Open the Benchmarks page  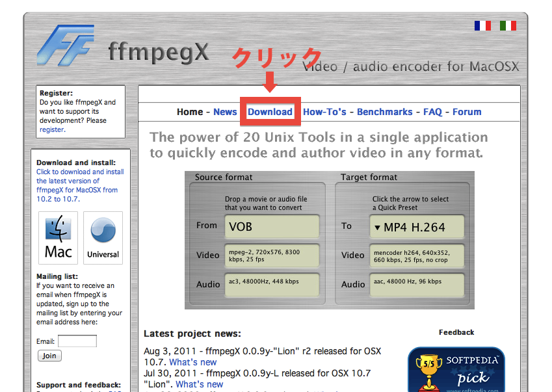click(x=385, y=112)
